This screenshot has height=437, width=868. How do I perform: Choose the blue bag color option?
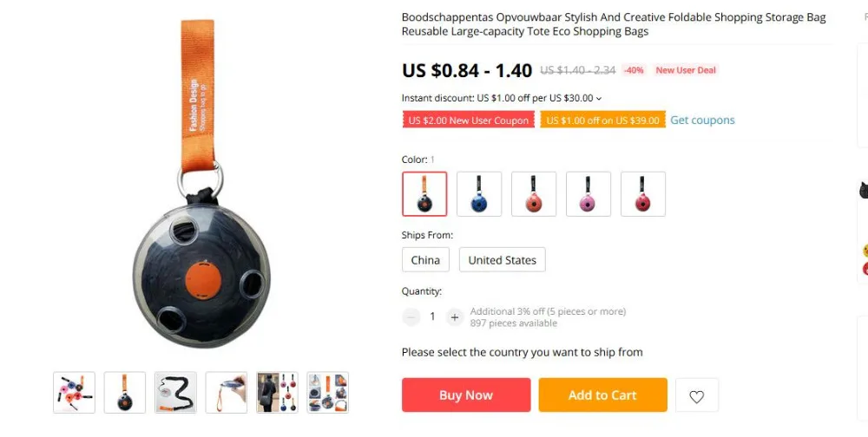click(x=479, y=193)
